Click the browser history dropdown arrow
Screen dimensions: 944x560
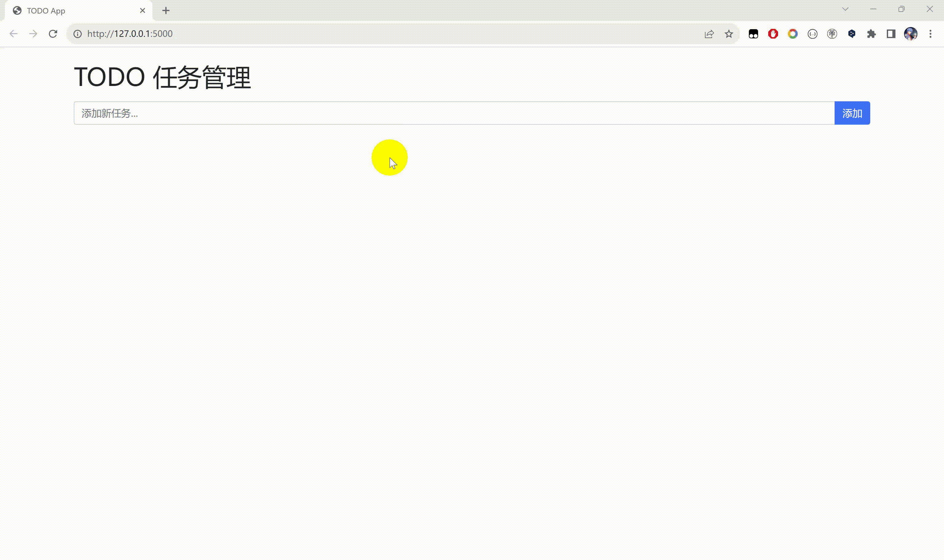[845, 9]
